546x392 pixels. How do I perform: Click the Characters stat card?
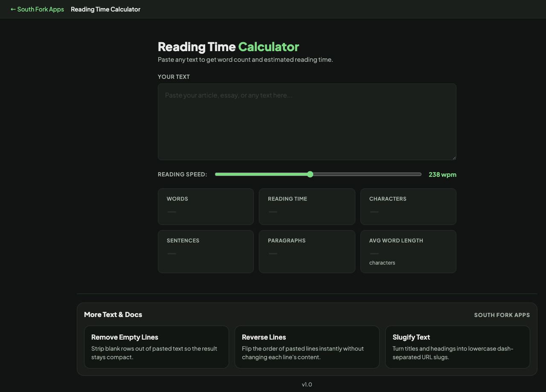pyautogui.click(x=408, y=207)
